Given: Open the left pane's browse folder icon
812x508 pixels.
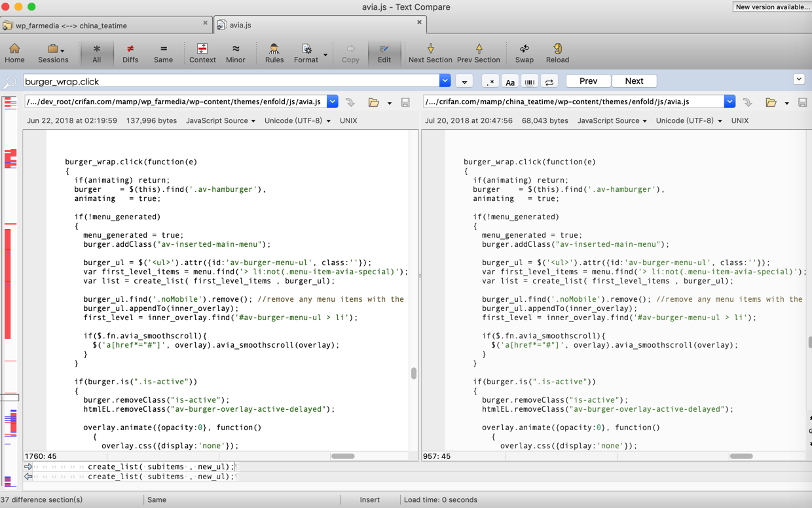Looking at the screenshot, I should click(x=373, y=102).
